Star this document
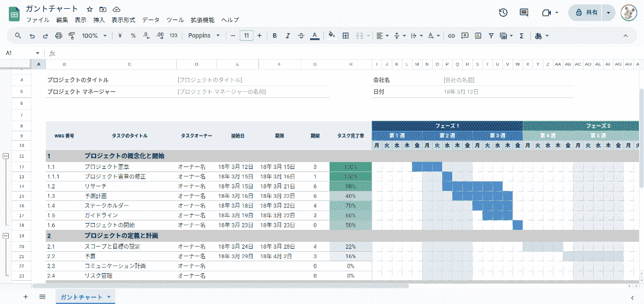The width and height of the screenshot is (644, 304). click(89, 9)
